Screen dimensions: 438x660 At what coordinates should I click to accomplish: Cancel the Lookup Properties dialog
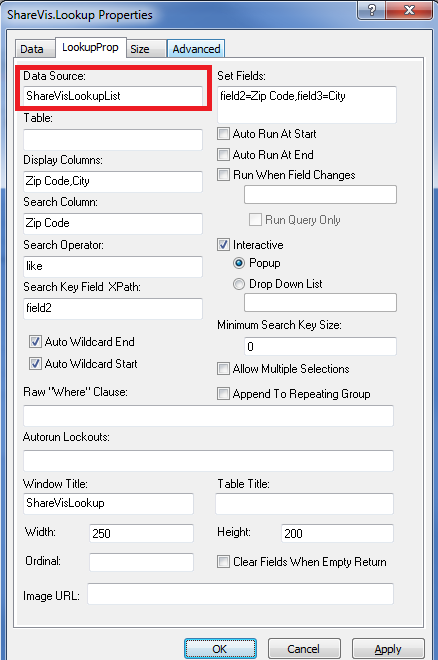click(304, 649)
